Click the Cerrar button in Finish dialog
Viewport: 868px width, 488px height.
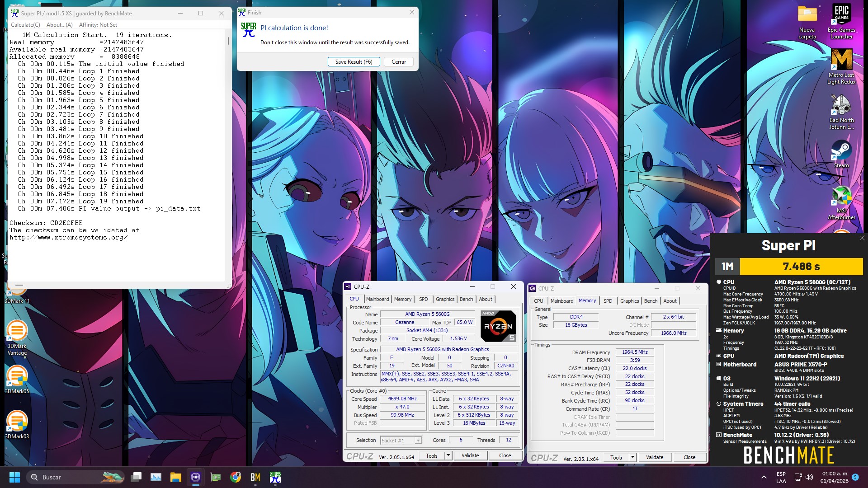coord(399,62)
